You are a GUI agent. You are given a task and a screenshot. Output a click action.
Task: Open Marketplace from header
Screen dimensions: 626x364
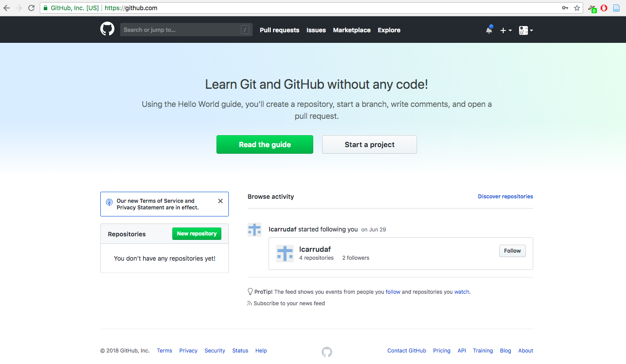352,30
